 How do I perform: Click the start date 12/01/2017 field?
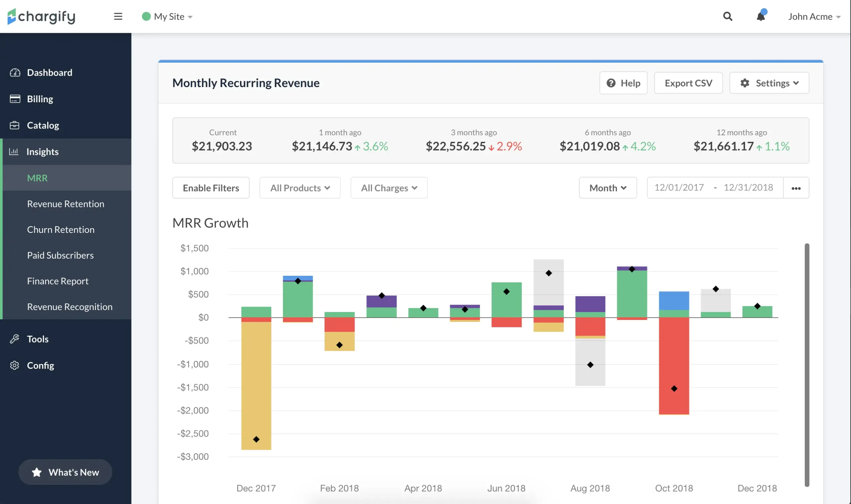click(x=679, y=187)
